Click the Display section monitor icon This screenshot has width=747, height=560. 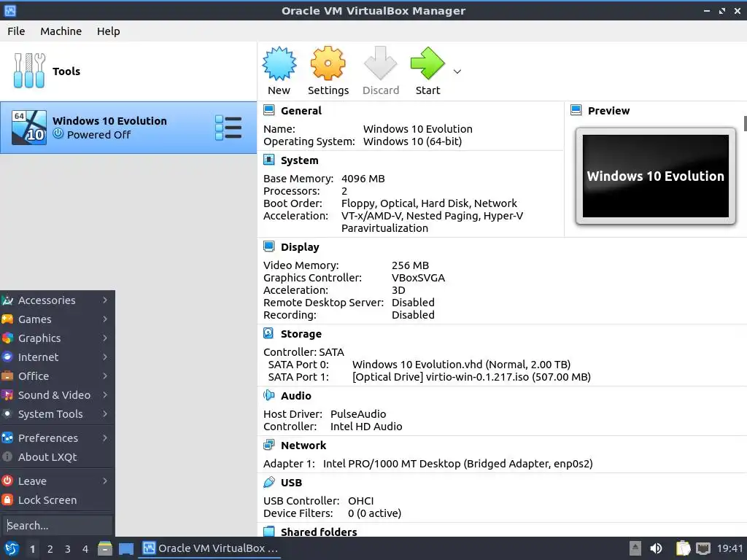coord(268,246)
